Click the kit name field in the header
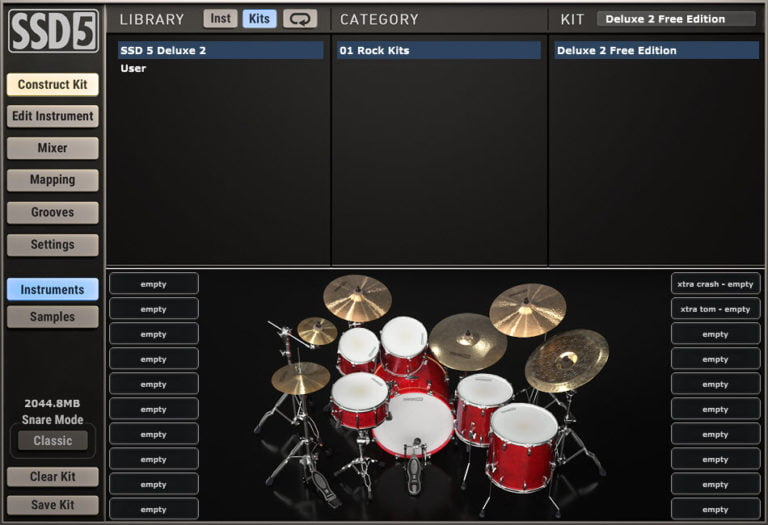Viewport: 768px width, 525px height. click(676, 19)
